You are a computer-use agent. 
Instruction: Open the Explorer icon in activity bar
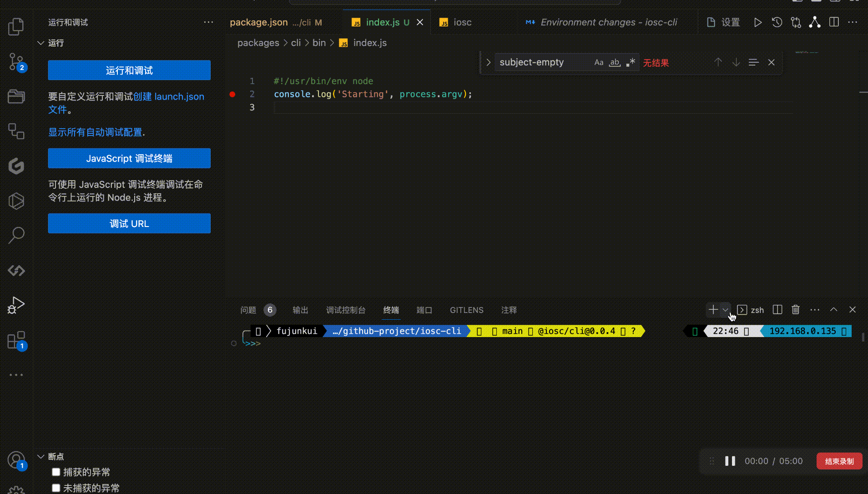[16, 26]
